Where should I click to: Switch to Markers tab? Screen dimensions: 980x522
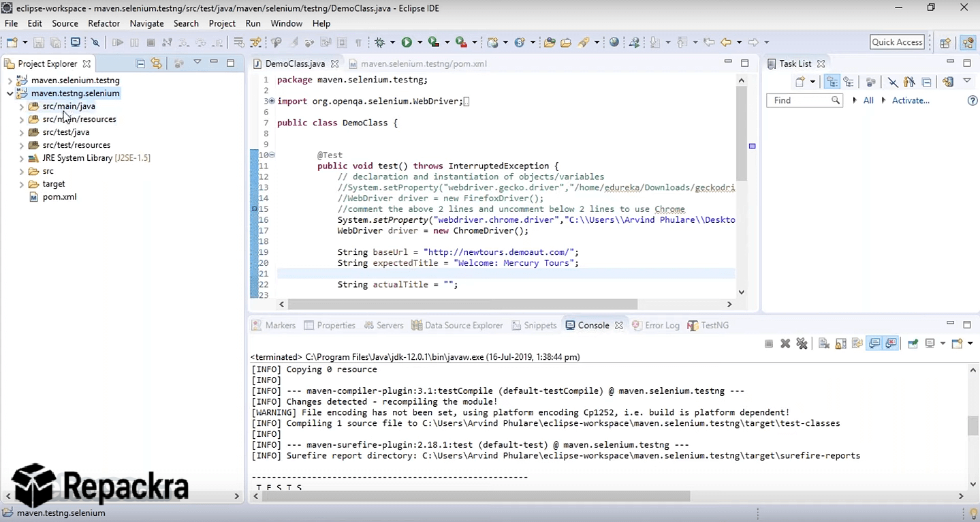[273, 325]
